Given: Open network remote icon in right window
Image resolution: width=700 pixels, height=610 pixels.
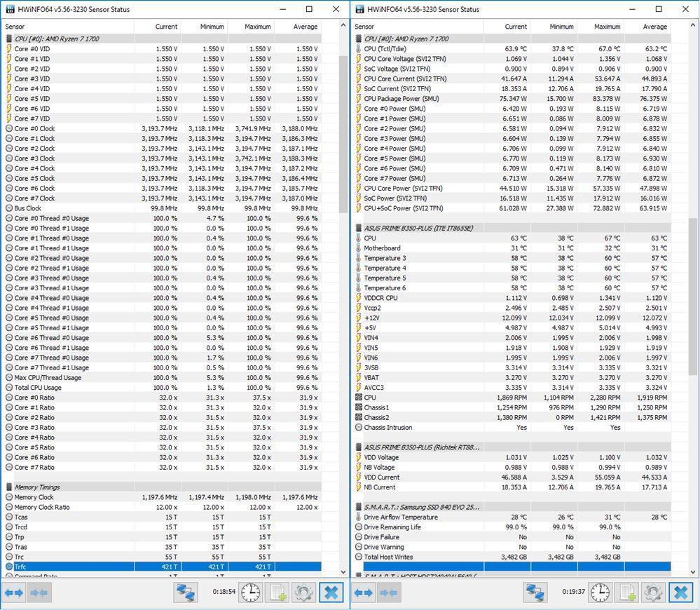Looking at the screenshot, I should pos(535,592).
